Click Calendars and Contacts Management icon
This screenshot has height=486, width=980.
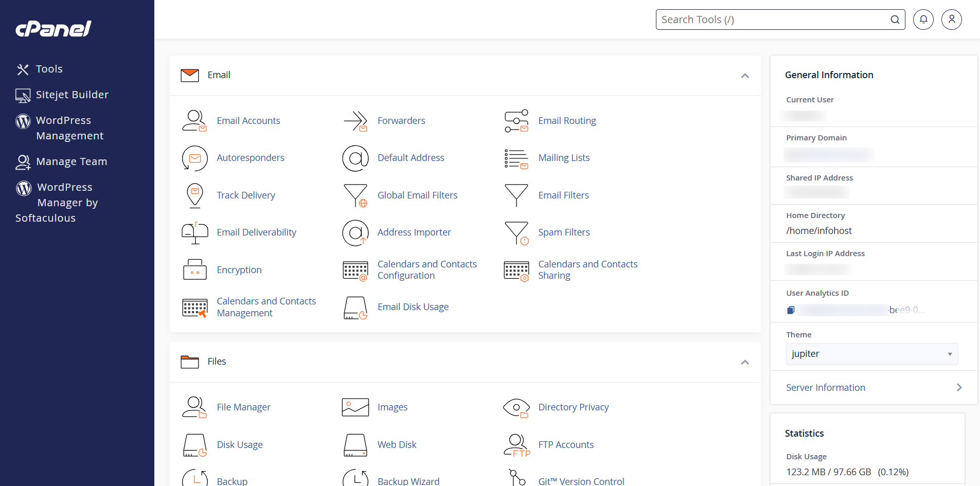(195, 308)
